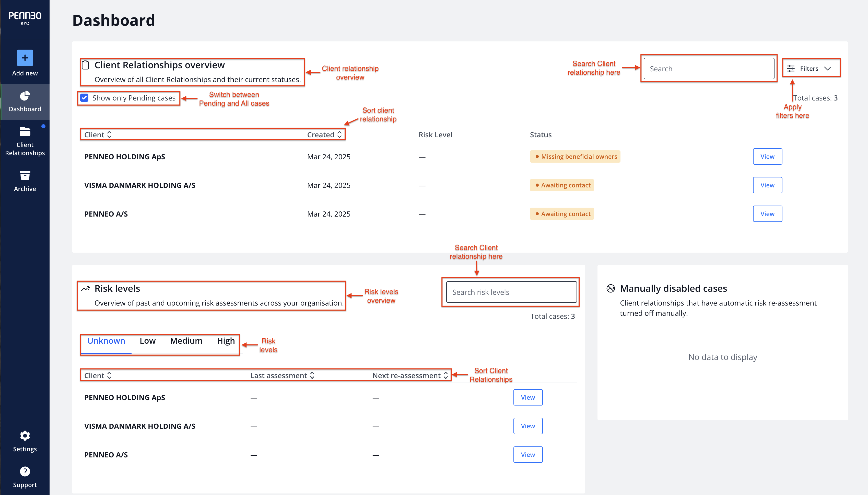
Task: Click PENNEO A/S name in overview table
Action: [x=106, y=214]
